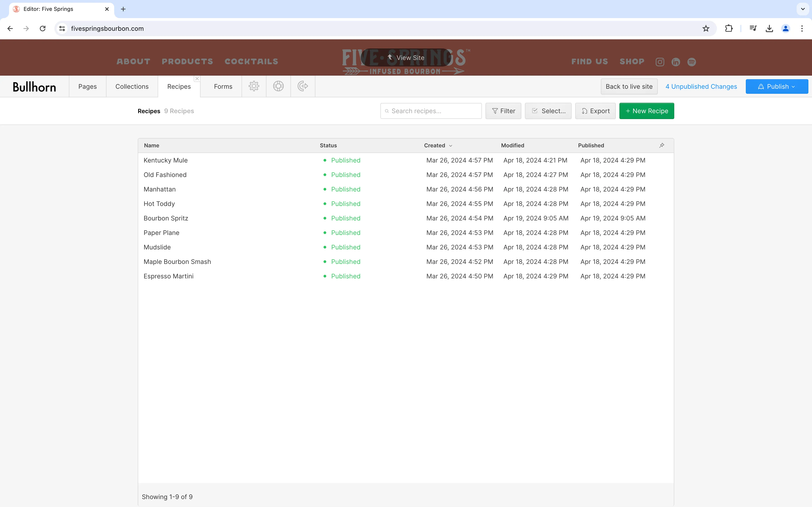Viewport: 812px width, 507px height.
Task: Open the Spotify social icon
Action: [x=691, y=62]
